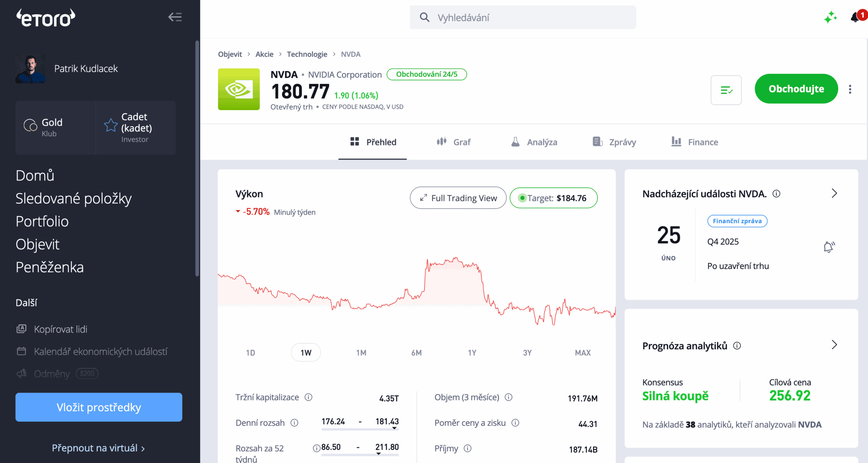868x463 pixels.
Task: Open Kopírovat lidi in sidebar
Action: click(60, 329)
